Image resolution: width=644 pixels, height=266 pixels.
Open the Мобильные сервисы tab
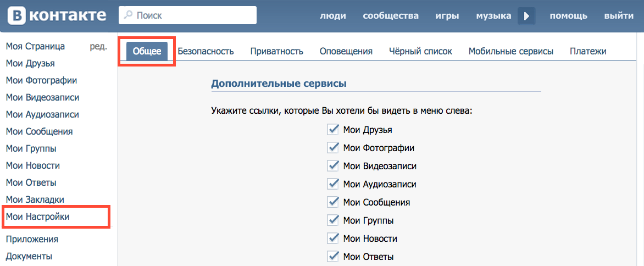coord(510,51)
